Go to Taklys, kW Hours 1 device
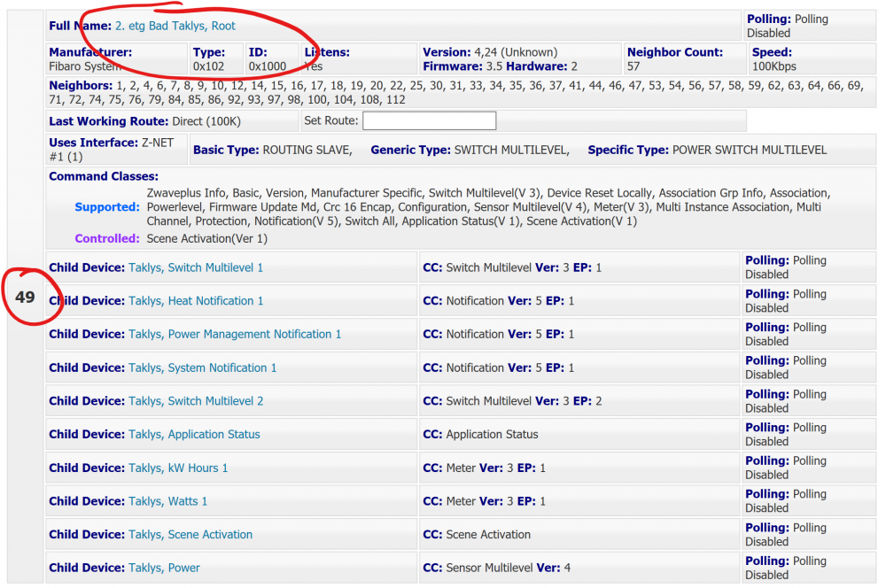886x588 pixels. (x=177, y=468)
